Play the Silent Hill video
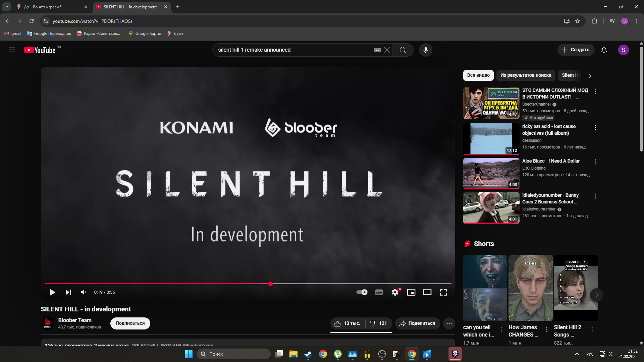 tap(52, 292)
